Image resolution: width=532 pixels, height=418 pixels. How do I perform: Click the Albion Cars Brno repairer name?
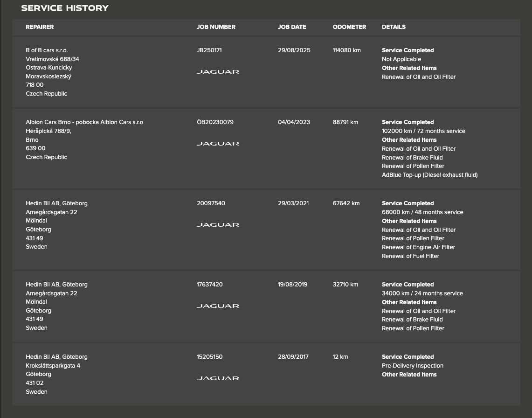pyautogui.click(x=84, y=122)
